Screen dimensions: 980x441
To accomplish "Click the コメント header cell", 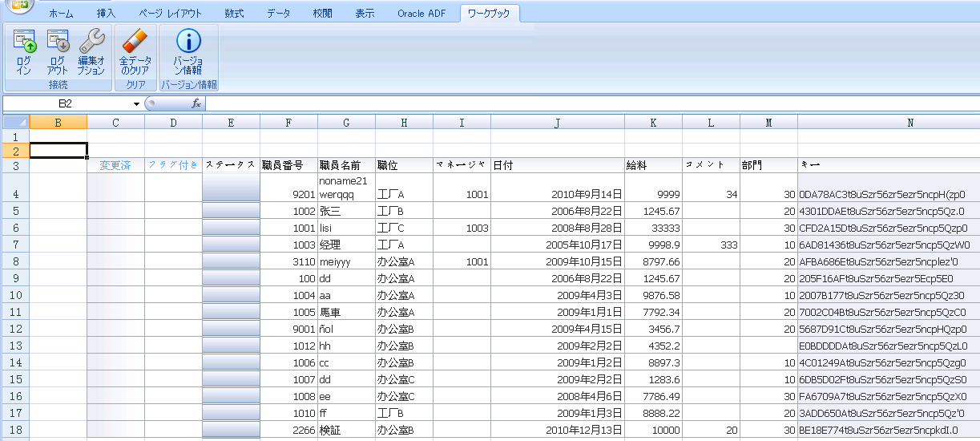I will click(712, 165).
